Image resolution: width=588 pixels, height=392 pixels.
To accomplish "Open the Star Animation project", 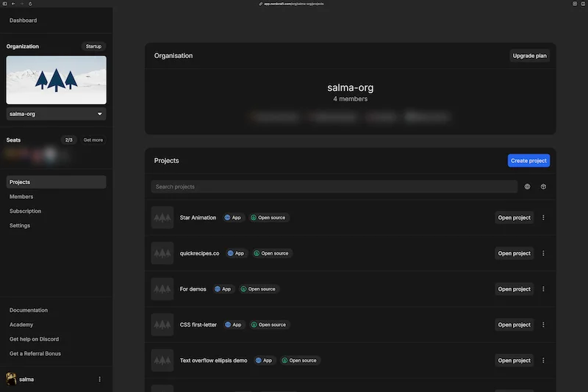I will (x=514, y=217).
